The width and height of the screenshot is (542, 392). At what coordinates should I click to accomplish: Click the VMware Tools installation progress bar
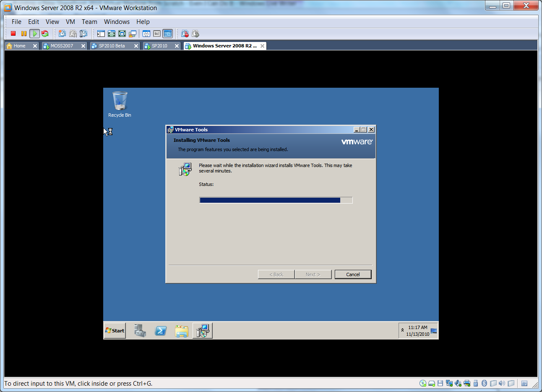(x=276, y=200)
